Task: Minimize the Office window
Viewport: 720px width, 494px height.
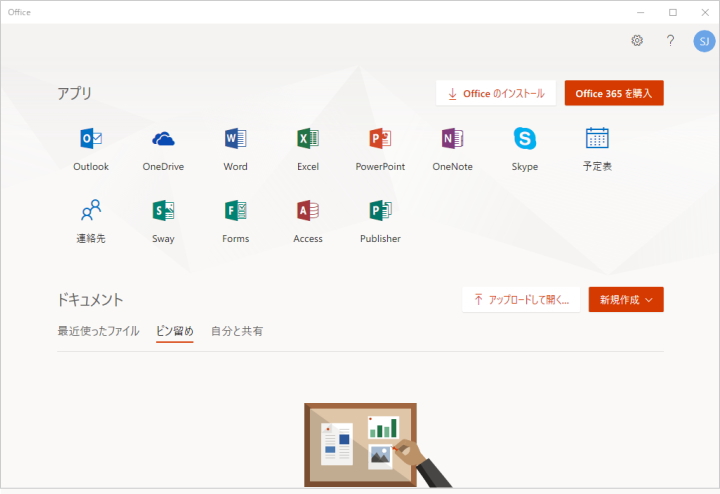Action: click(641, 12)
